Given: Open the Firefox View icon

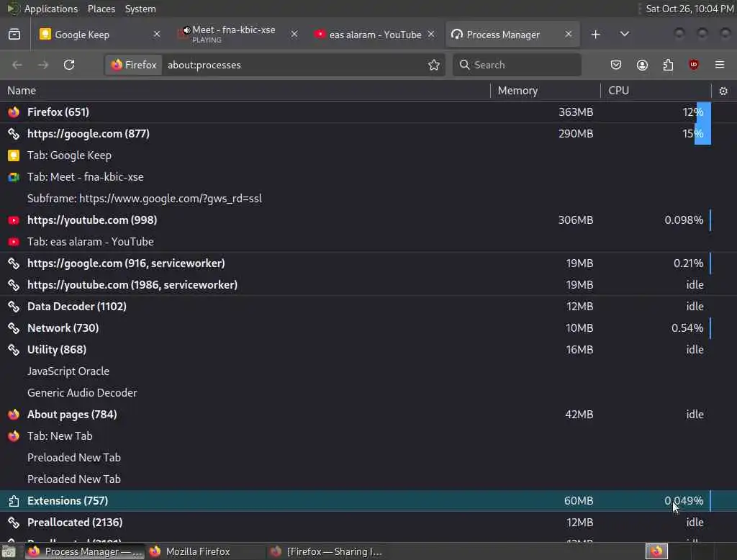Looking at the screenshot, I should pyautogui.click(x=14, y=35).
